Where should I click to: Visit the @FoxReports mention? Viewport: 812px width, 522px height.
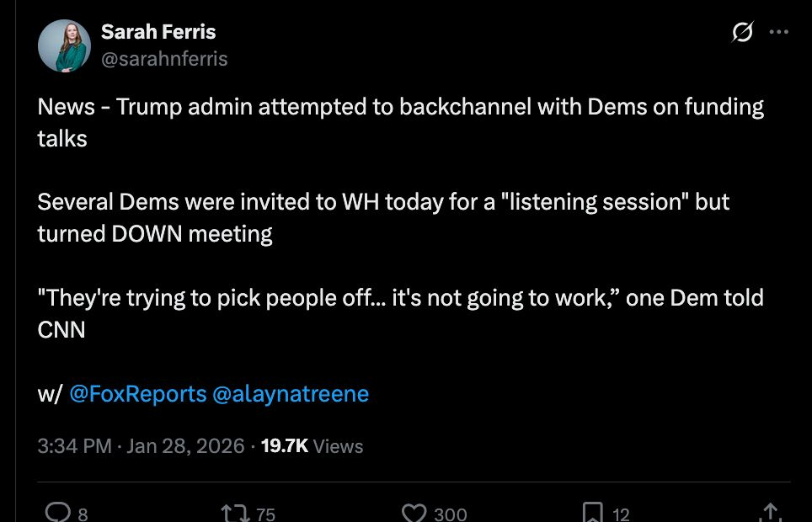pyautogui.click(x=137, y=394)
